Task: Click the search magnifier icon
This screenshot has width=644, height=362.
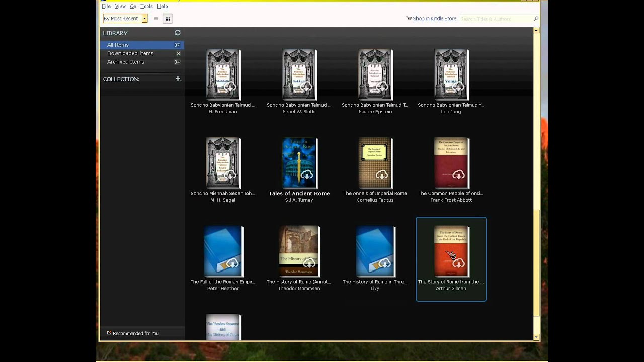Action: pyautogui.click(x=536, y=19)
